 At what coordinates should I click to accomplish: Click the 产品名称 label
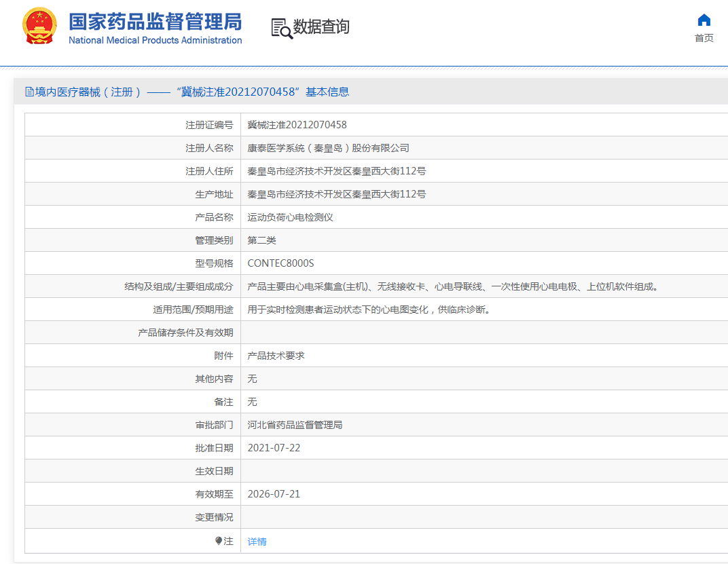[213, 217]
